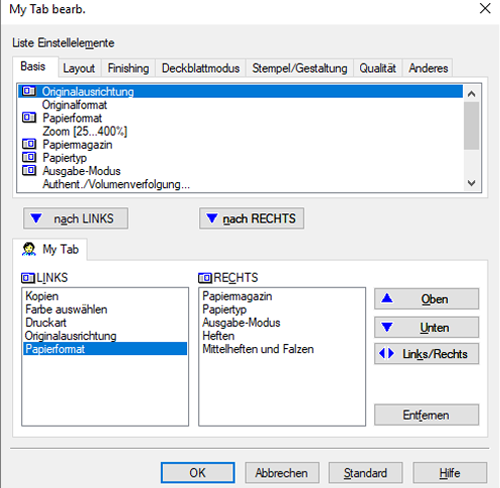Select Papiermagazin in the RECHTS list
The height and width of the screenshot is (488, 500).
(x=282, y=296)
